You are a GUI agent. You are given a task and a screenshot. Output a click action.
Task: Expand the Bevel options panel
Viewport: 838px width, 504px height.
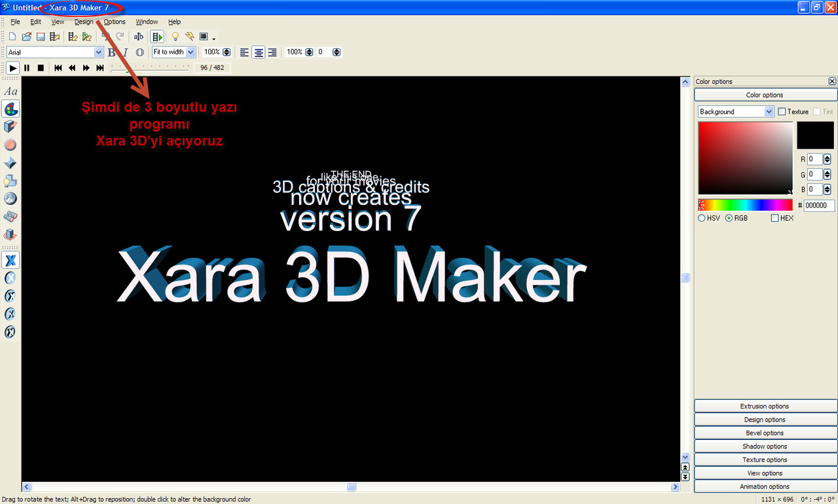[765, 433]
